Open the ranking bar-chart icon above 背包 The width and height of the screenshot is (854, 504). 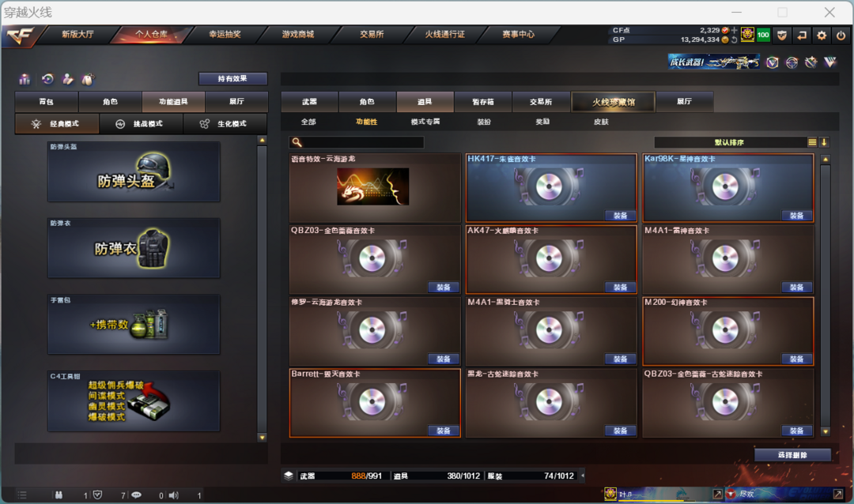click(x=25, y=80)
